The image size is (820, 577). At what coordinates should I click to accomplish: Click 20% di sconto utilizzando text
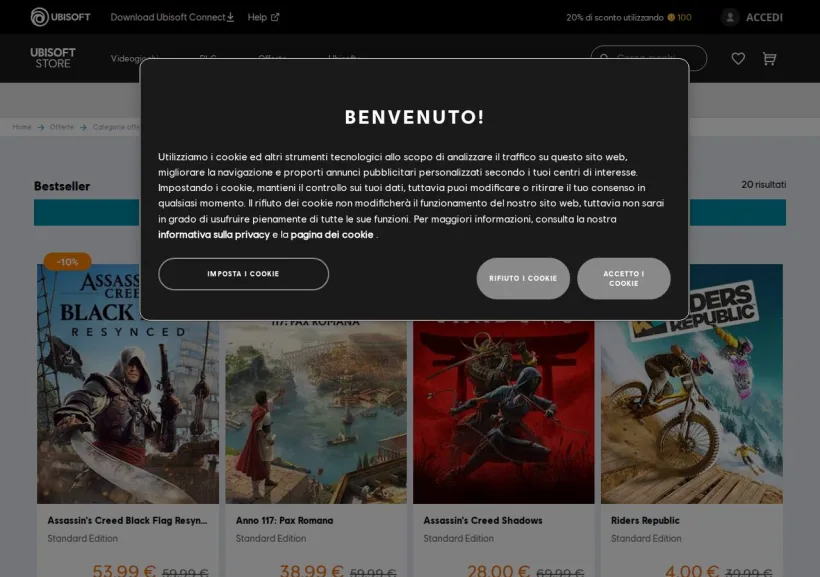pyautogui.click(x=614, y=18)
